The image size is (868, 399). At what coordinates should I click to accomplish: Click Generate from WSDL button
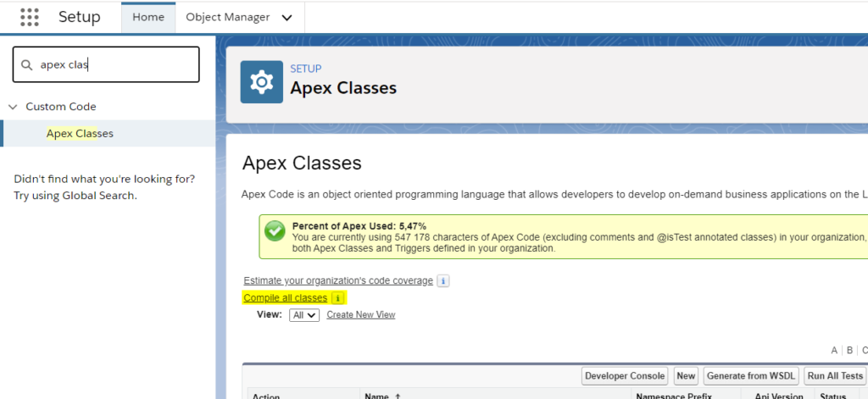tap(751, 376)
